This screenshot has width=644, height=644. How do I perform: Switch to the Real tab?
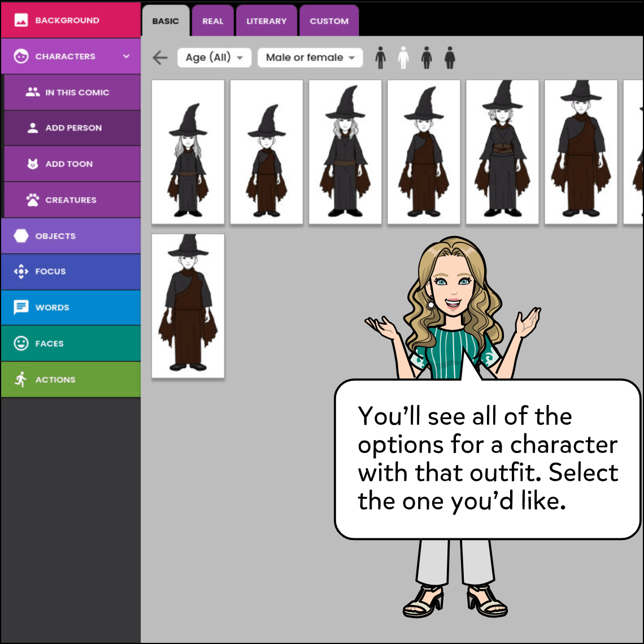212,20
